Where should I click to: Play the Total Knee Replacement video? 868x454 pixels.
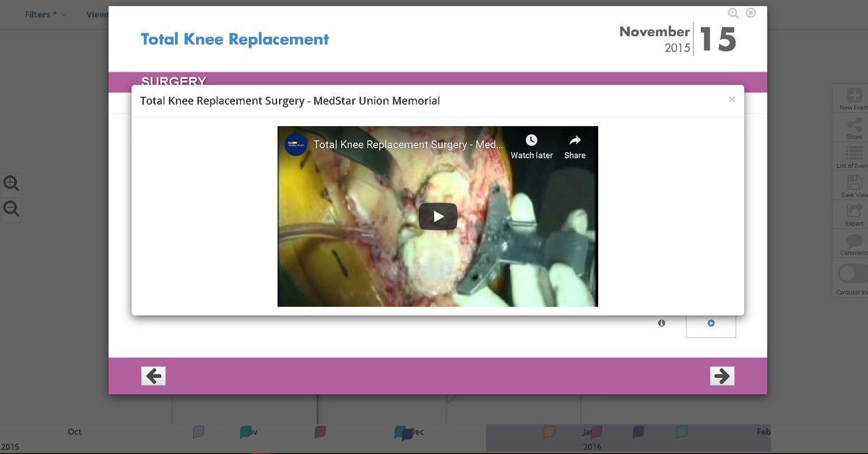(x=438, y=217)
